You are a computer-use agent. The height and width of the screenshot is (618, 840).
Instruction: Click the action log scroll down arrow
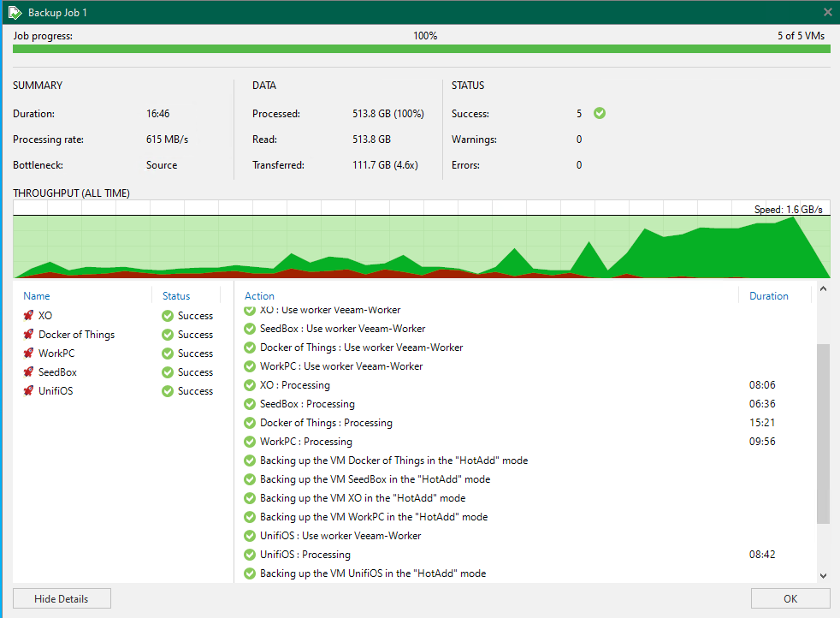(x=823, y=576)
